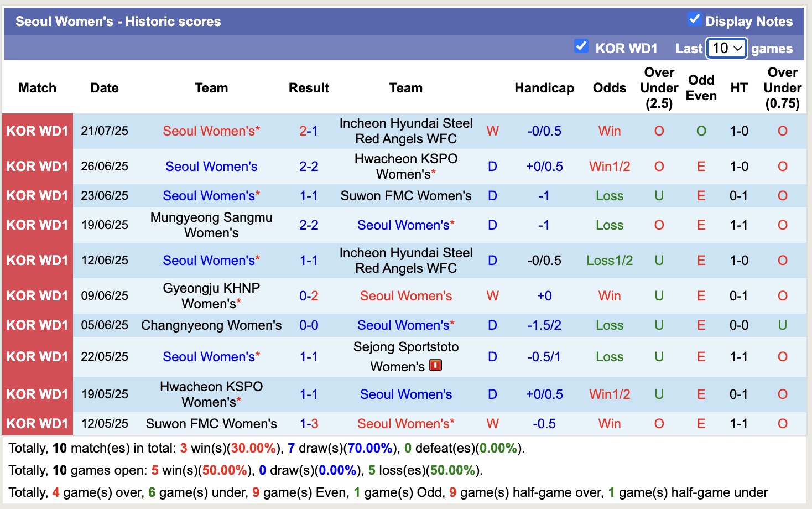Screen dimensions: 812x509
Task: Click the KOR WD1 badge on the 05/06/25 row
Action: (37, 325)
